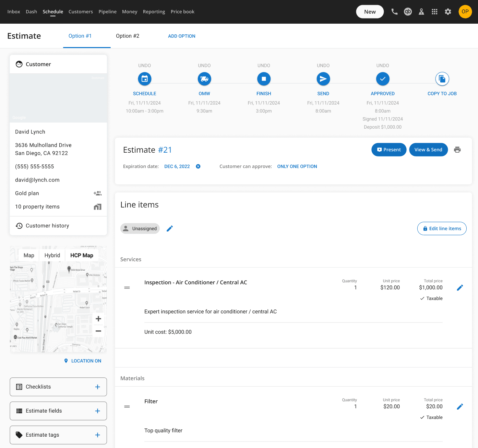Viewport: 478px width, 448px height.
Task: Undo the OMW step
Action: tap(204, 66)
